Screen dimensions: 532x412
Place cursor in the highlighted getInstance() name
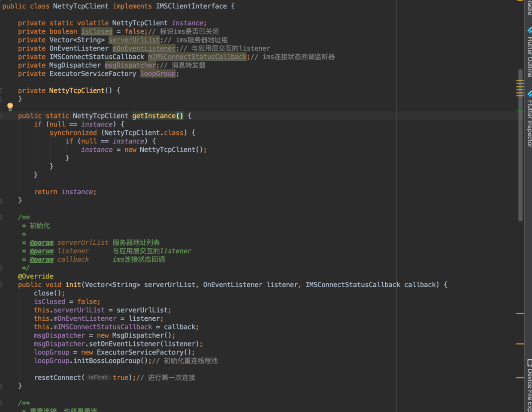(x=154, y=116)
